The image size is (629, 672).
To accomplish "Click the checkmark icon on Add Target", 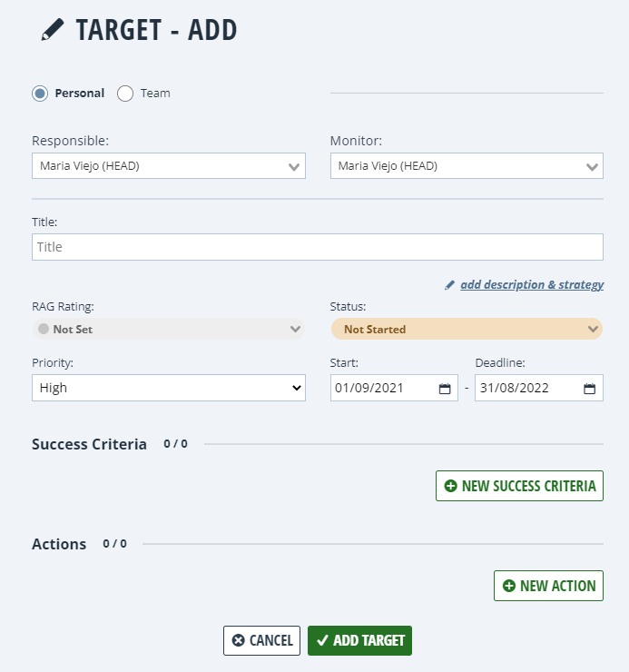I will point(322,640).
